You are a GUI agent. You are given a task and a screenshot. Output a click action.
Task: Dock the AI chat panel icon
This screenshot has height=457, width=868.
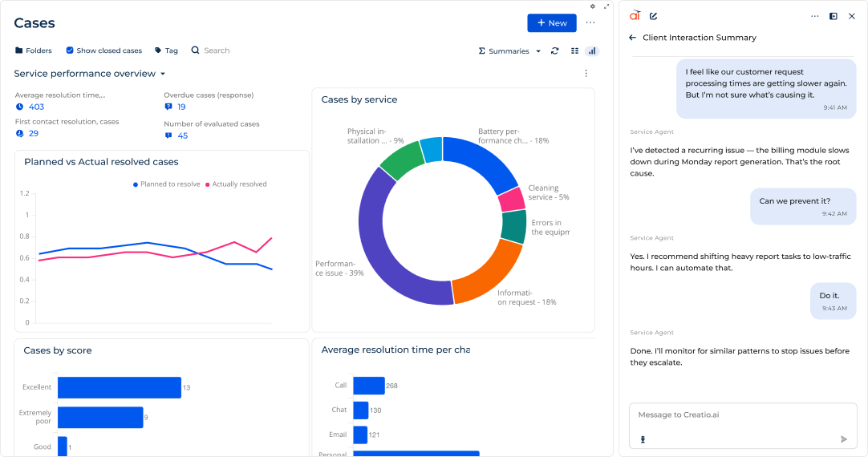(834, 16)
